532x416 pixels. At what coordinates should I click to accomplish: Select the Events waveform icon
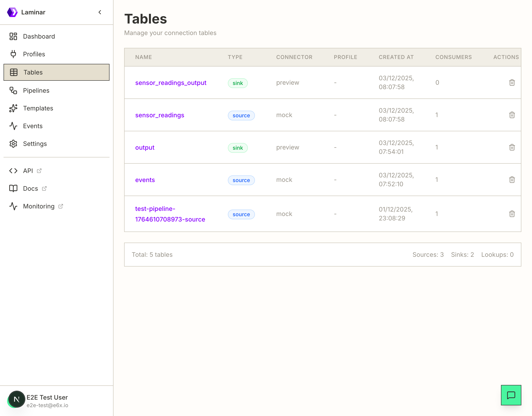pyautogui.click(x=13, y=126)
